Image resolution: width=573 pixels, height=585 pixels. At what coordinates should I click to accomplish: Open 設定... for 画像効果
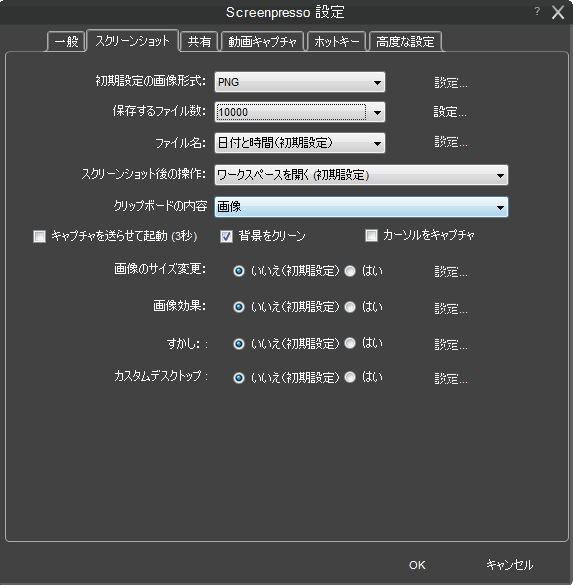(451, 308)
